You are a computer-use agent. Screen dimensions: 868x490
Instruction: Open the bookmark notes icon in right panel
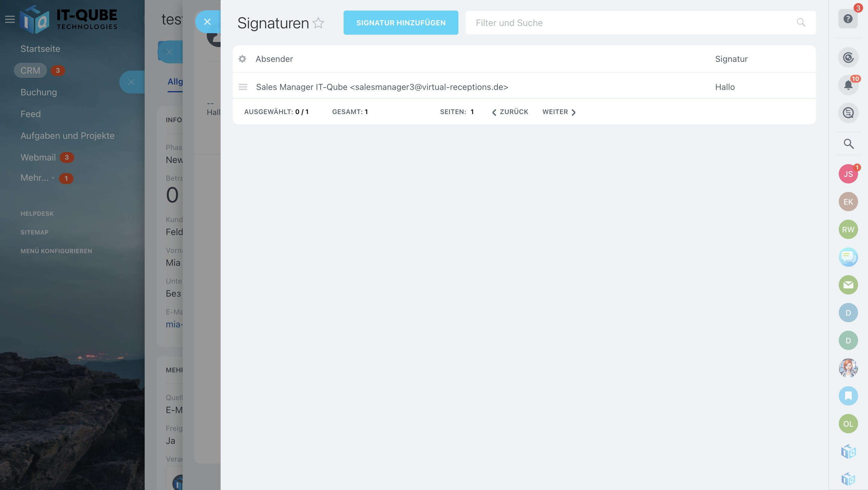pos(848,396)
